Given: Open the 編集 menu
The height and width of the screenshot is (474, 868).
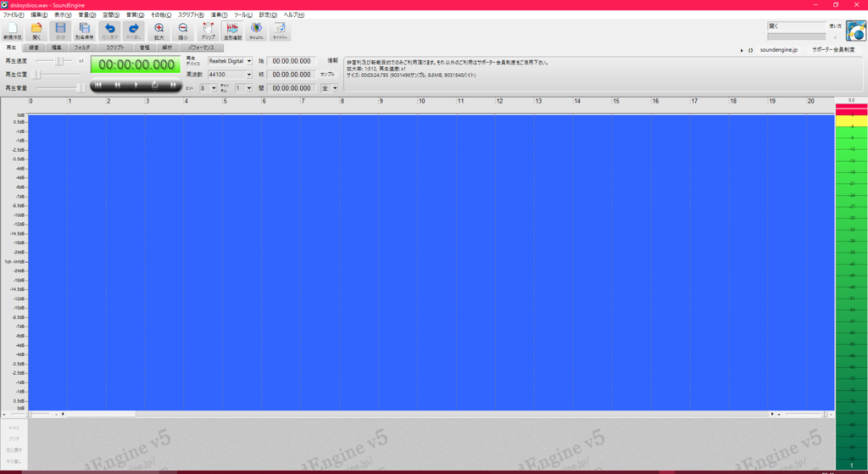Looking at the screenshot, I should pos(39,15).
